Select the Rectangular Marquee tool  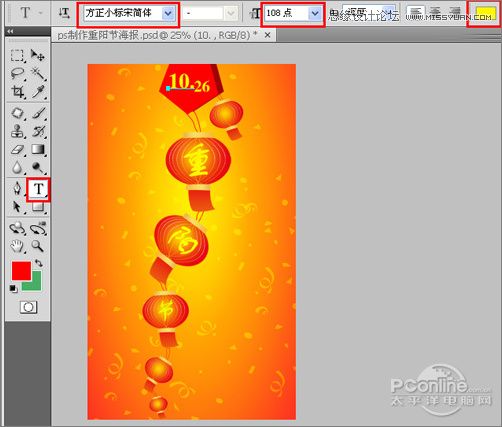click(x=17, y=55)
